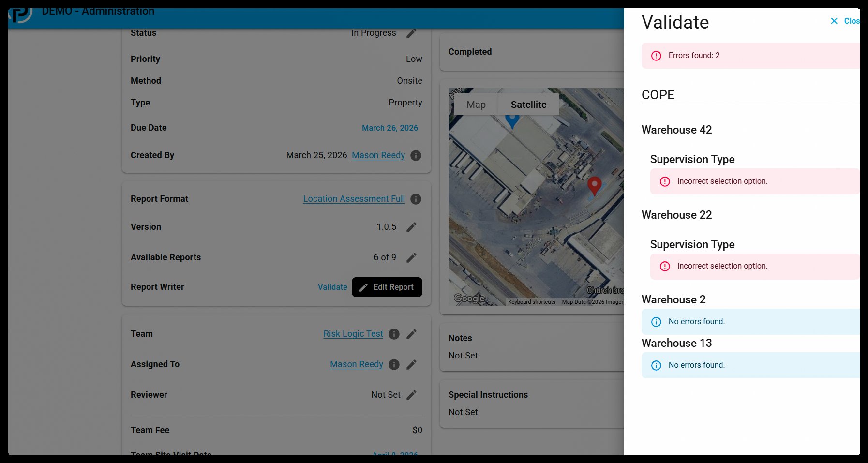The height and width of the screenshot is (463, 868).
Task: Click the Google logo on map
Action: tap(469, 298)
